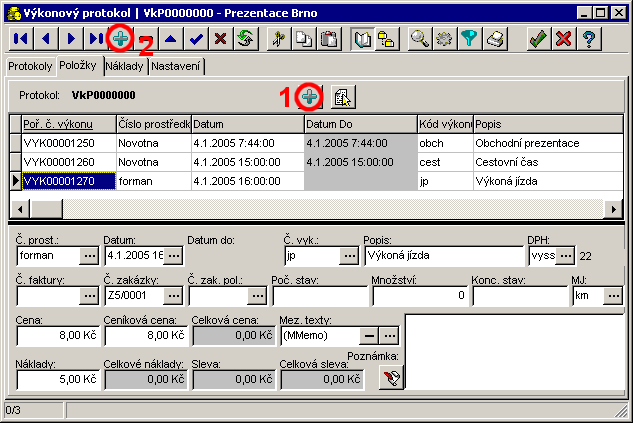Open help with the question mark icon
633x423 pixels.
pyautogui.click(x=589, y=39)
